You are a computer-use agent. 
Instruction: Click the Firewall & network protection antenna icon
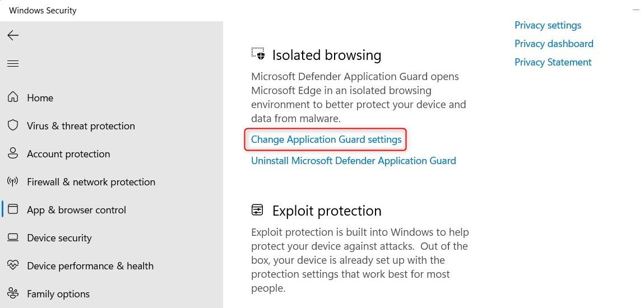point(13,181)
